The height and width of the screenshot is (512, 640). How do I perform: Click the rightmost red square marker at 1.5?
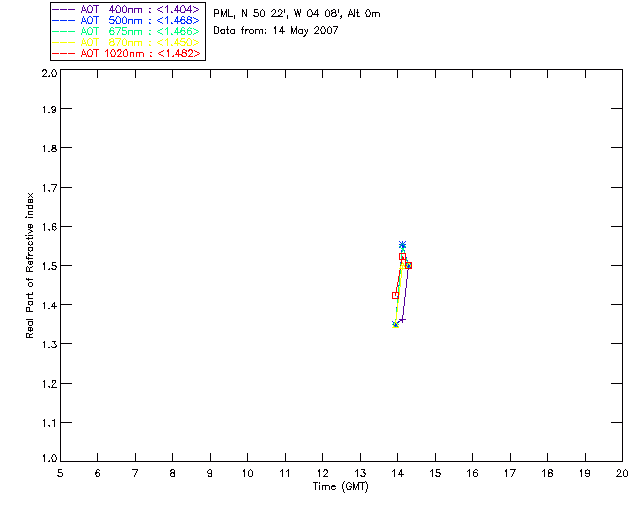pyautogui.click(x=409, y=265)
